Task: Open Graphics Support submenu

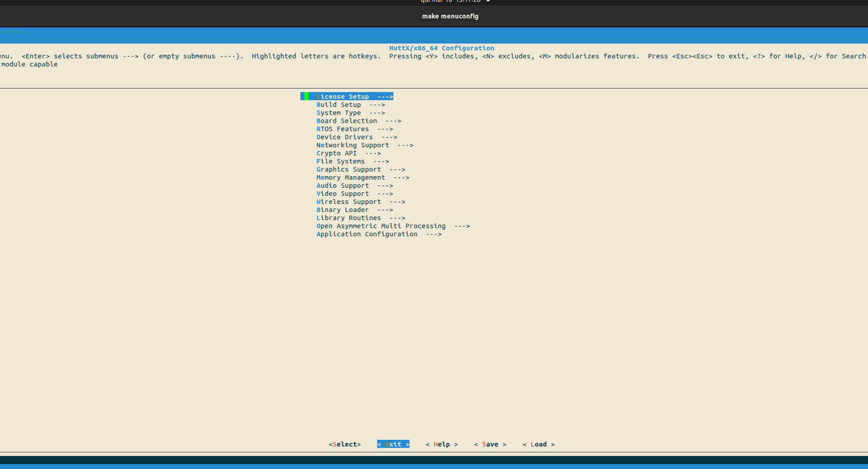Action: [x=348, y=169]
